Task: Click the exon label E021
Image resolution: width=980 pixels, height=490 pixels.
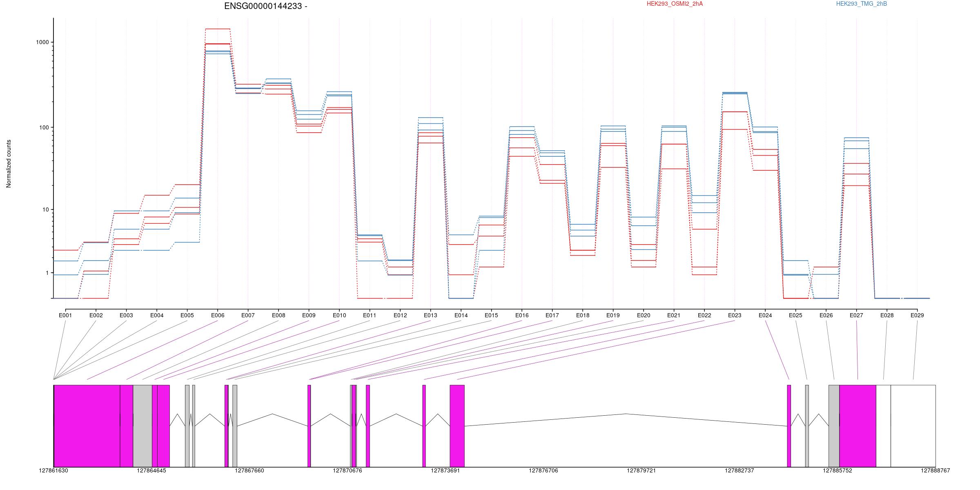Action: pos(674,315)
